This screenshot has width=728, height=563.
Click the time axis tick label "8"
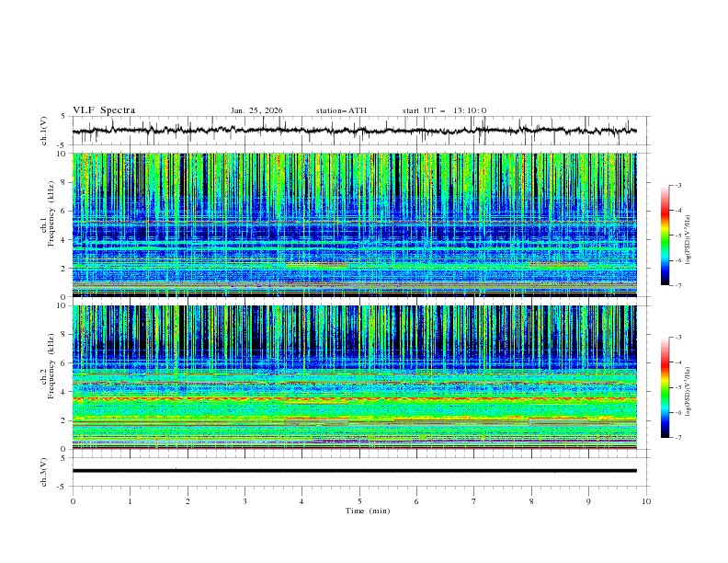[x=531, y=501]
